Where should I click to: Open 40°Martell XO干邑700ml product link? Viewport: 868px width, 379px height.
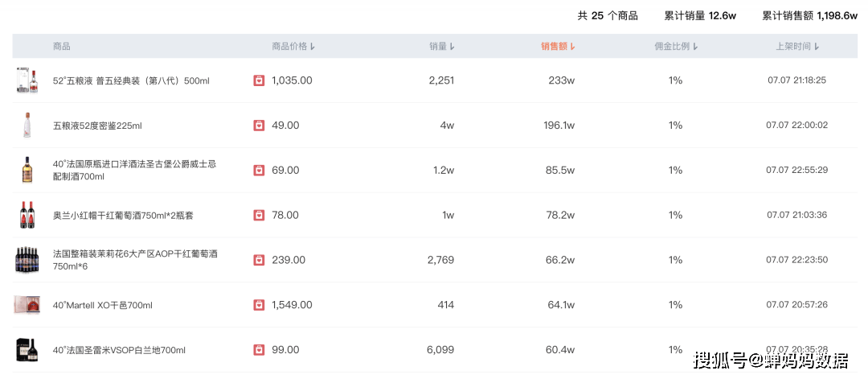tap(102, 305)
